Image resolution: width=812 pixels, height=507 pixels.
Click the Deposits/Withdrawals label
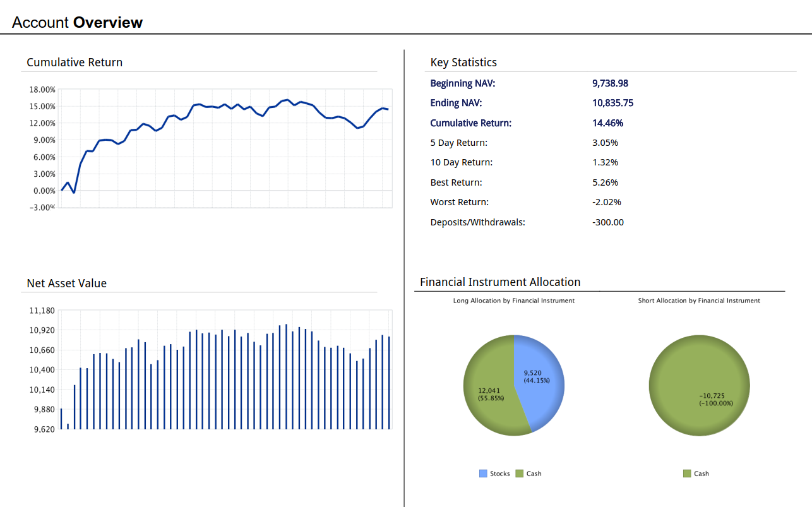(x=477, y=222)
